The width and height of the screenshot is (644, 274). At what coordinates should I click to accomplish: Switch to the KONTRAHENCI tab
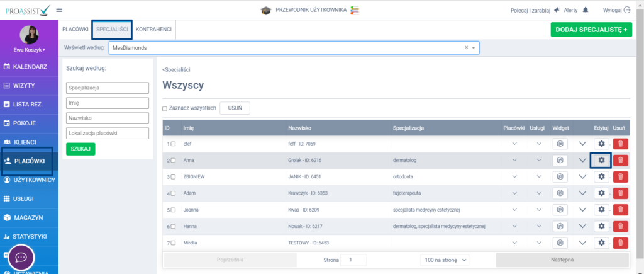tap(153, 30)
